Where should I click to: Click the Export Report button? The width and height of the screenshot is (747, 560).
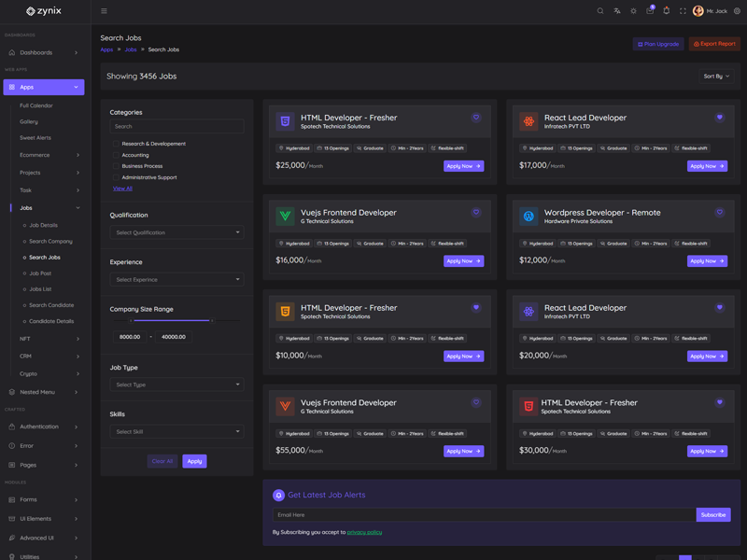click(x=714, y=44)
